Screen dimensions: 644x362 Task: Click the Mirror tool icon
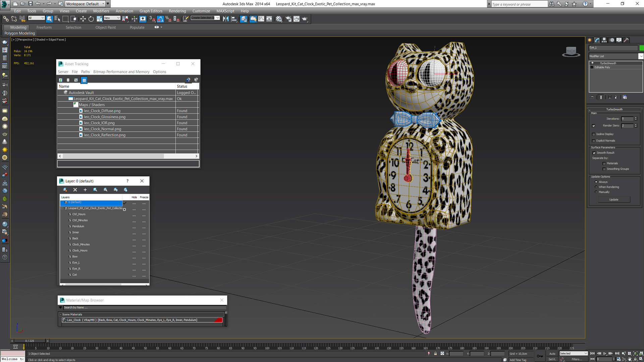[226, 19]
